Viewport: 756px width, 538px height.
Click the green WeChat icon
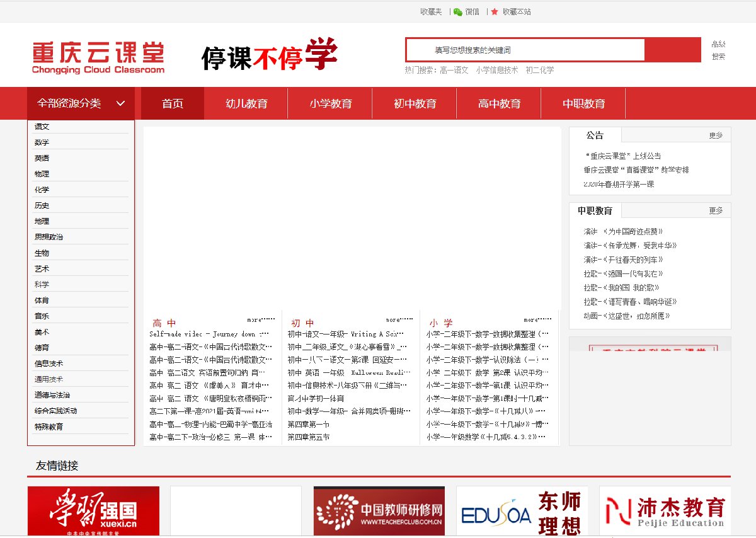click(x=458, y=12)
